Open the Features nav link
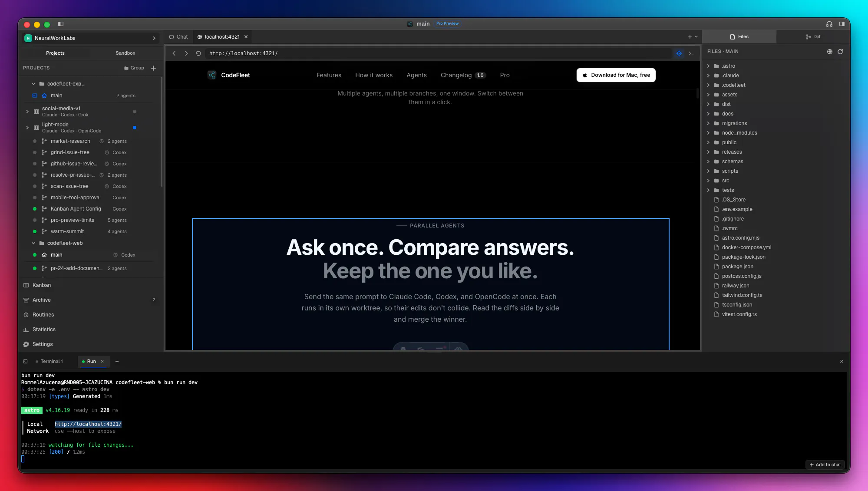The image size is (868, 491). (329, 75)
